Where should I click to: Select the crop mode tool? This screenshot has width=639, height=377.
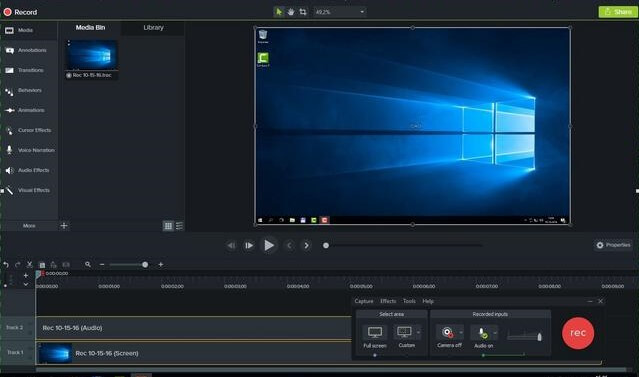pyautogui.click(x=303, y=12)
